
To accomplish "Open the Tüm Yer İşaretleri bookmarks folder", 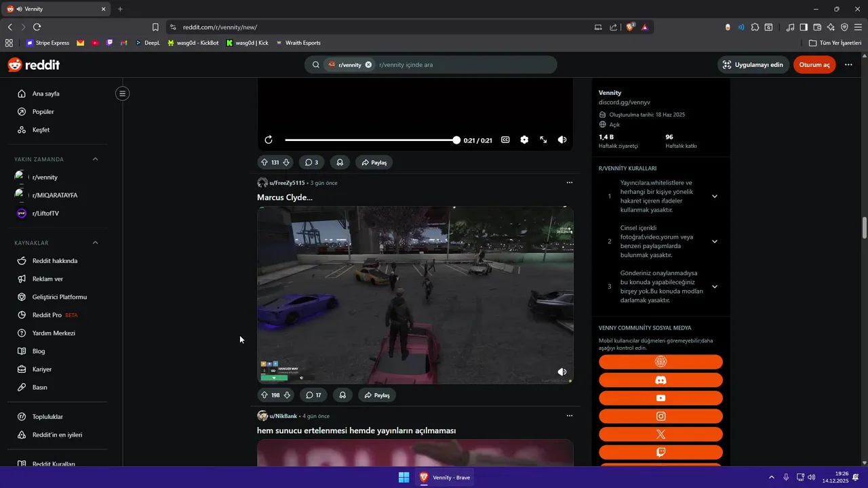I will (835, 43).
